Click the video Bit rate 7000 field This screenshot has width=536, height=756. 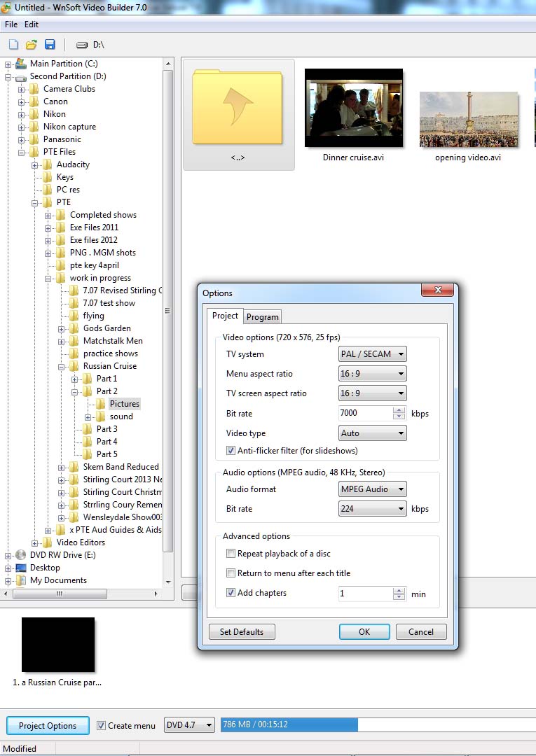pos(365,413)
